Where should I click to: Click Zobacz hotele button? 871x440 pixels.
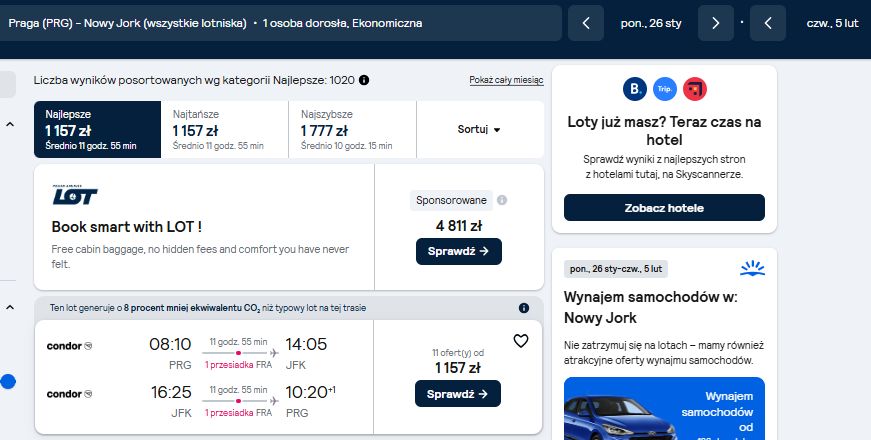664,208
